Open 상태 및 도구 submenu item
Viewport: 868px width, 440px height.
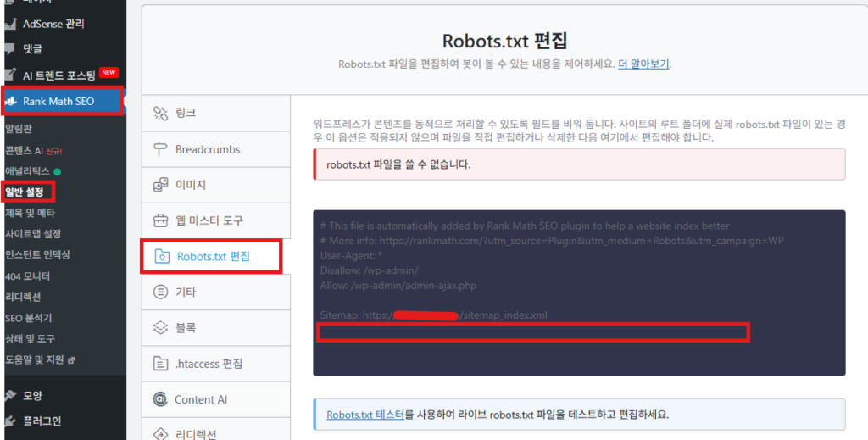30,338
